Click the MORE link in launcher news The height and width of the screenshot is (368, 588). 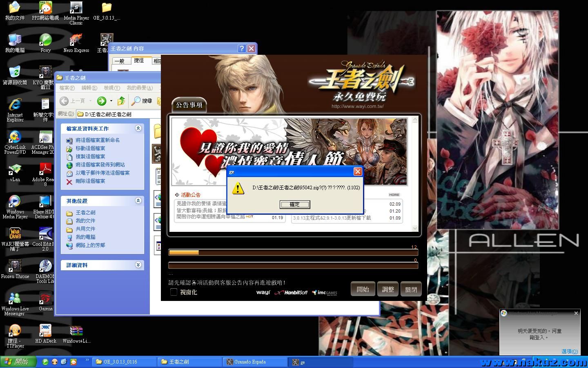click(x=394, y=195)
